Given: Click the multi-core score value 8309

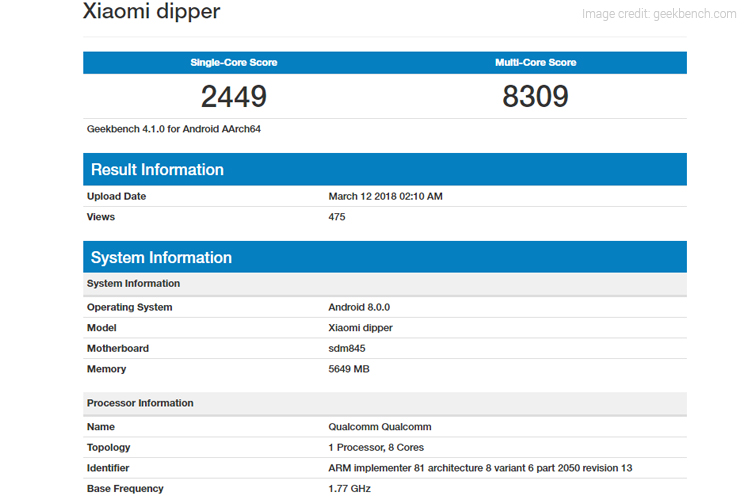Looking at the screenshot, I should point(535,97).
